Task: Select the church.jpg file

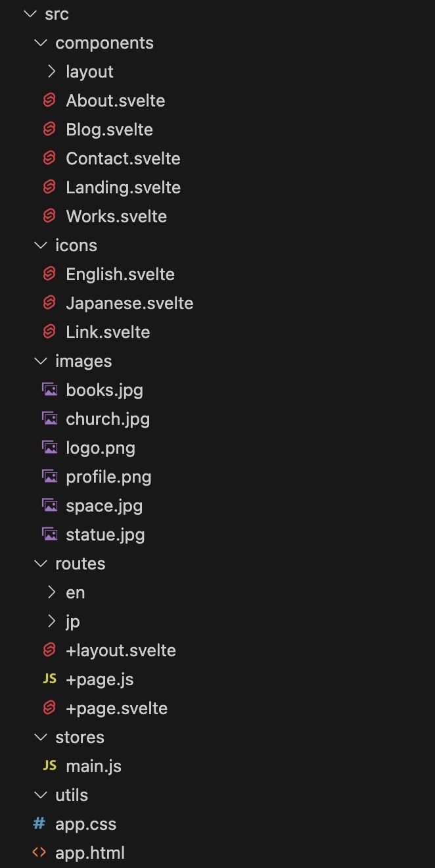Action: pos(108,419)
